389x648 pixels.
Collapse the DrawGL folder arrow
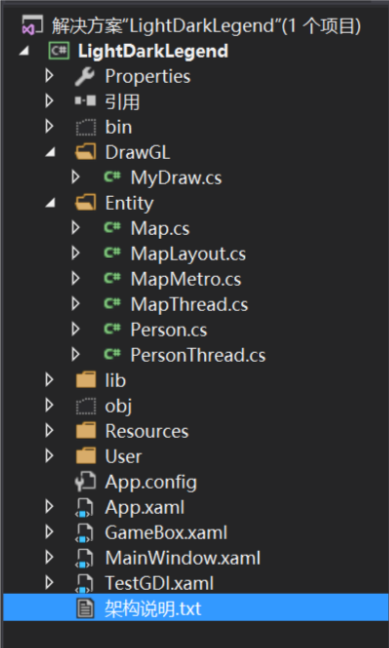(x=50, y=152)
